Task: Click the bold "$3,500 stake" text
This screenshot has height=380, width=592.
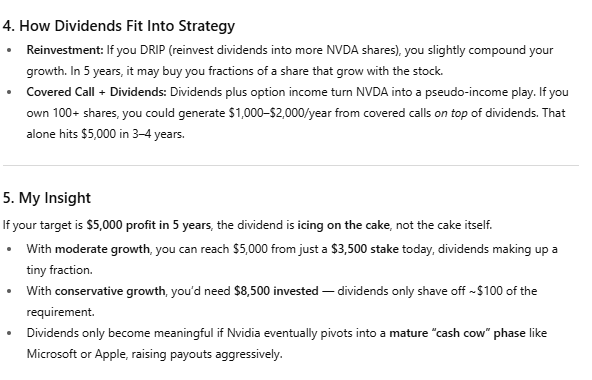Action: 365,249
